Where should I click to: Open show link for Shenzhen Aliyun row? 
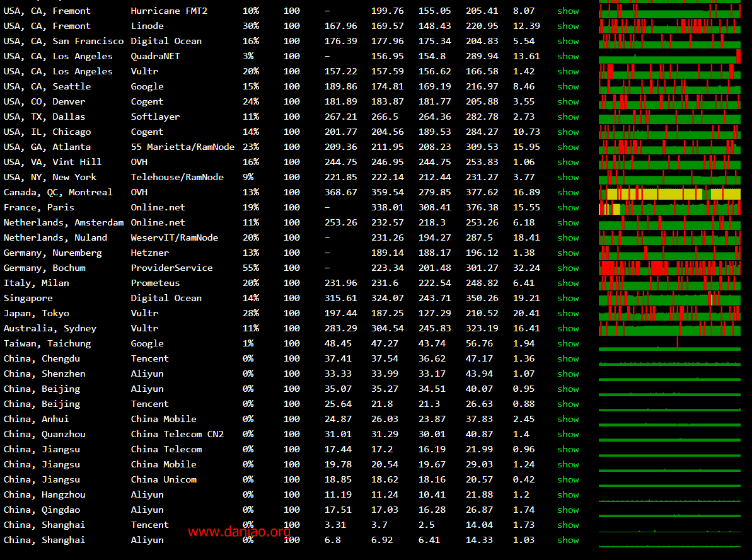point(568,374)
